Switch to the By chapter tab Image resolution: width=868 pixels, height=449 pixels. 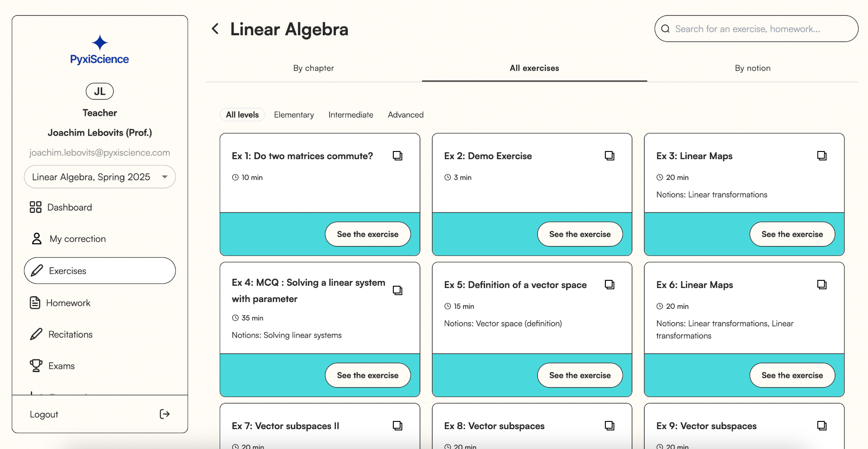coord(313,68)
